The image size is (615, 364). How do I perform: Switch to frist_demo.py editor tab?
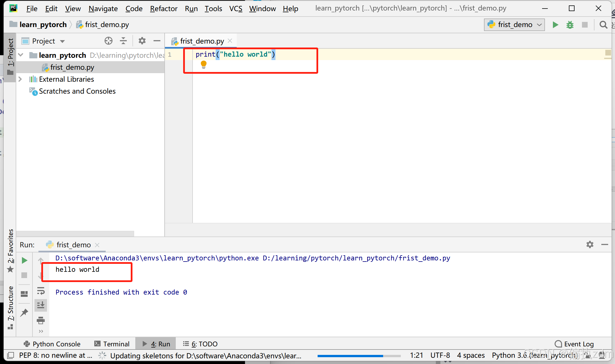[202, 41]
